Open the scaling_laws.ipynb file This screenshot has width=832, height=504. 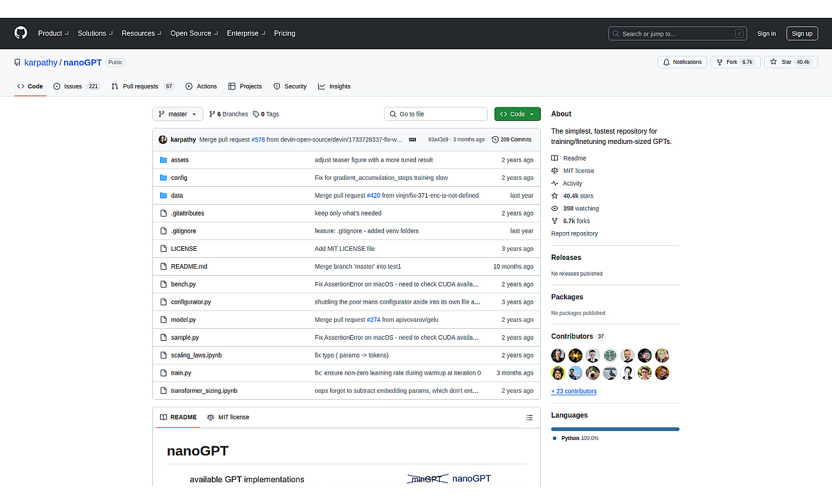[x=196, y=356]
